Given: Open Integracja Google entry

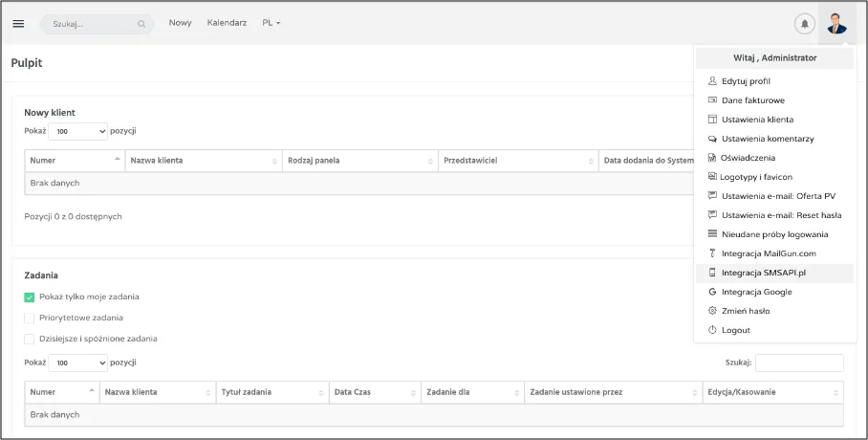Looking at the screenshot, I should click(774, 292).
